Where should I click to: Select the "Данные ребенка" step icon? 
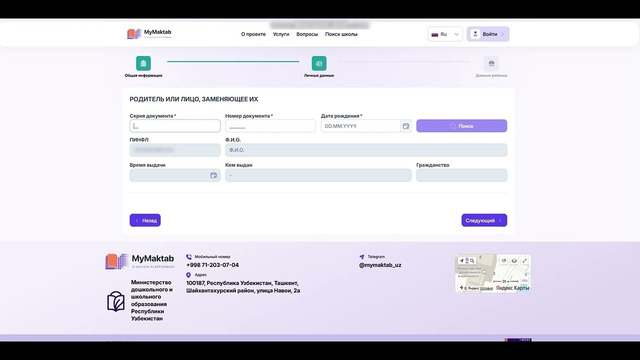click(x=491, y=63)
